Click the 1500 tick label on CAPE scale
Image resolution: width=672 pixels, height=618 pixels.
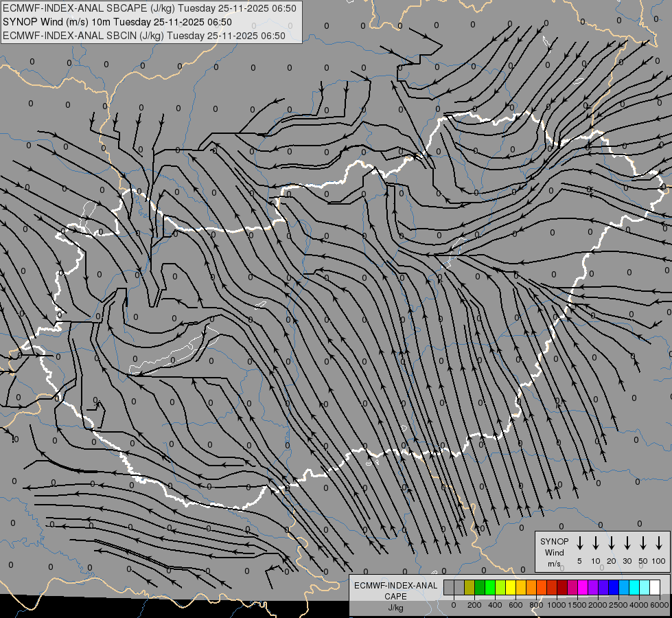tap(577, 605)
